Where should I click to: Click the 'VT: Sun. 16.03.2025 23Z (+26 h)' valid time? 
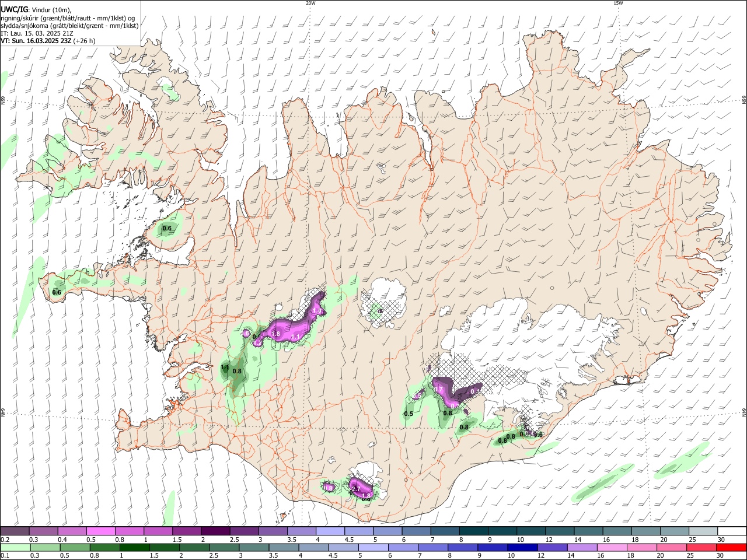pyautogui.click(x=48, y=41)
